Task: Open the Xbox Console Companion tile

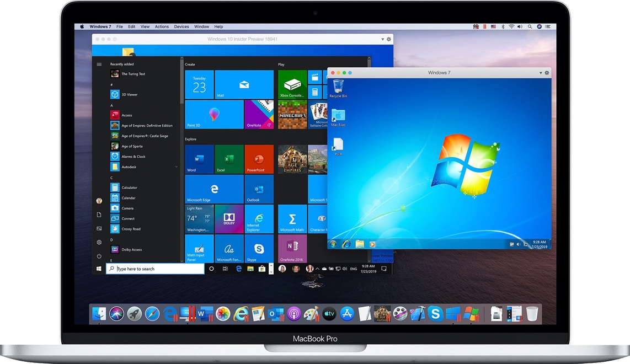Action: coord(292,84)
